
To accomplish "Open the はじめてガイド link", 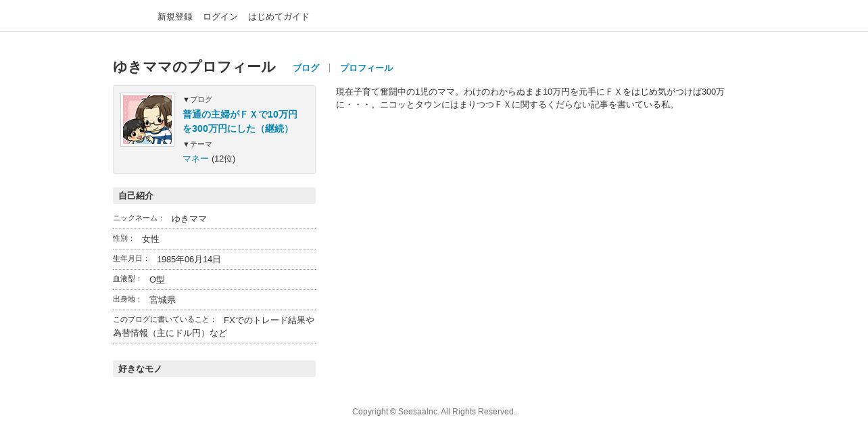I will [x=279, y=17].
